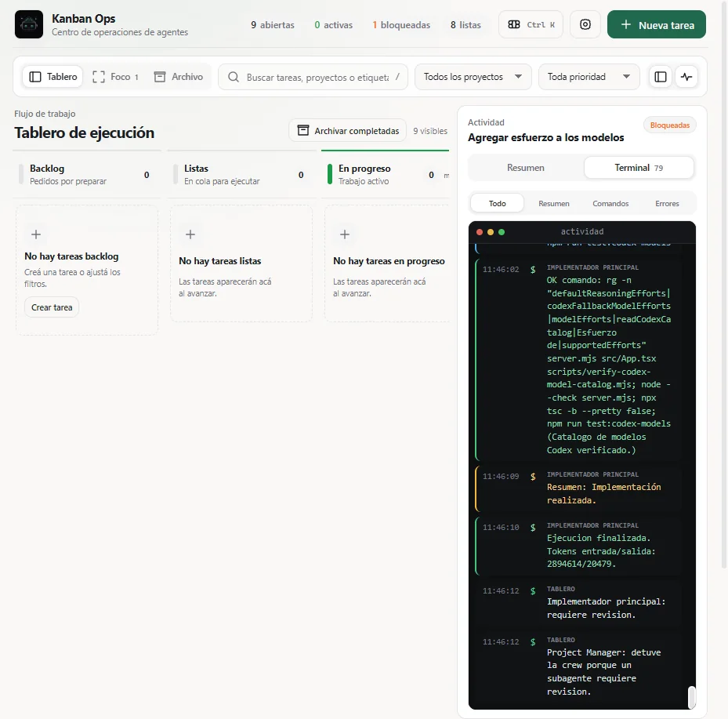Image resolution: width=728 pixels, height=719 pixels.
Task: Click the 9 abiertas counter
Action: (273, 25)
